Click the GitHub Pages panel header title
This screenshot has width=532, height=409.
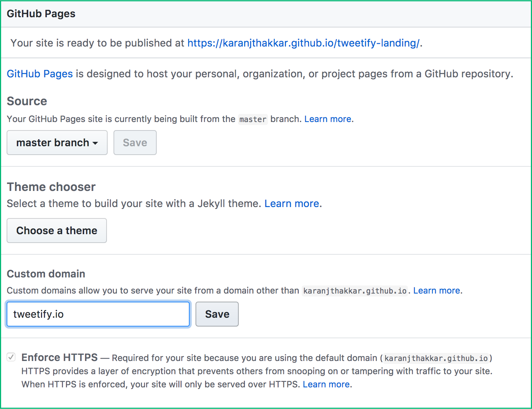pyautogui.click(x=41, y=14)
